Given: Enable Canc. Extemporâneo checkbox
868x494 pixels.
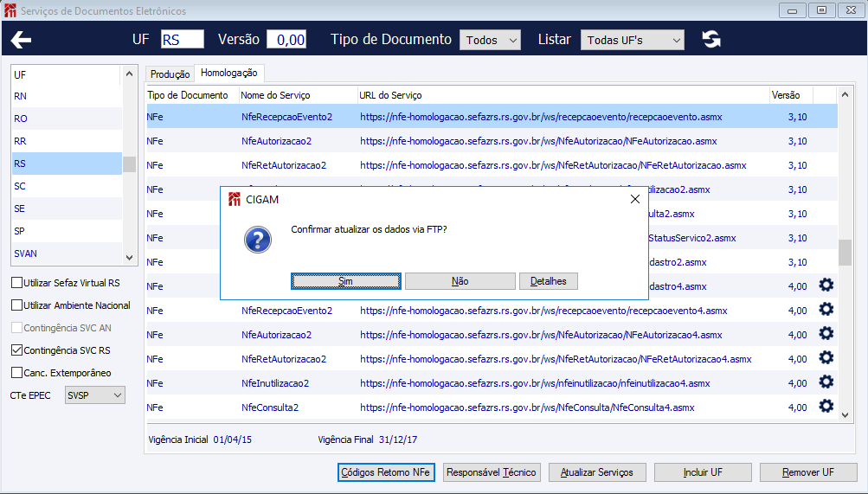Looking at the screenshot, I should (17, 373).
